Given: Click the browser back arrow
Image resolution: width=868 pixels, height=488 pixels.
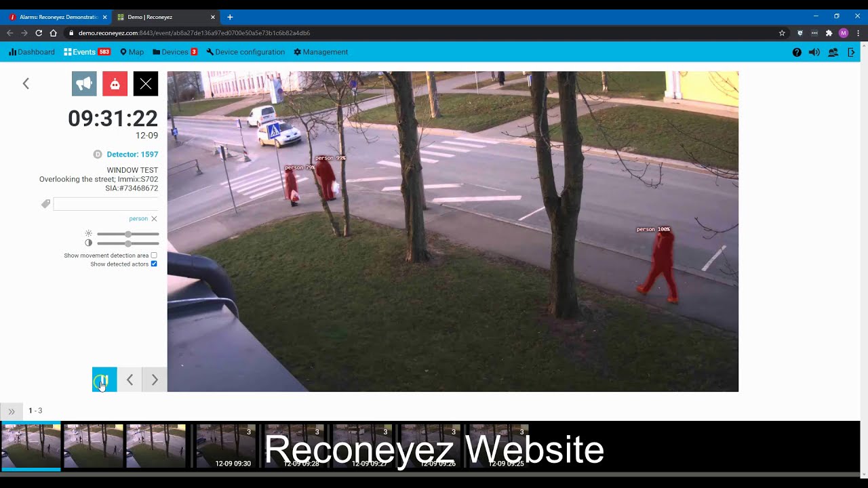Looking at the screenshot, I should pos(10,33).
